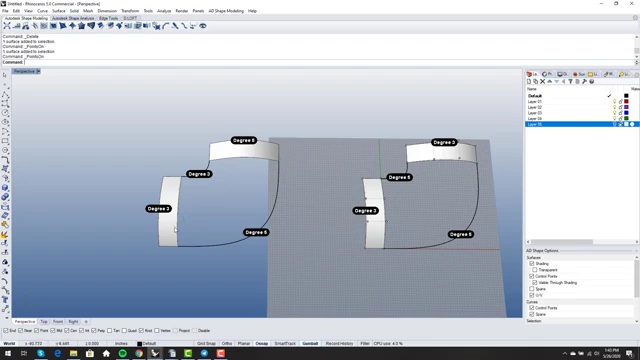Viewport: 640px width, 360px height.
Task: Change Layer 01 red color swatch
Action: [x=626, y=102]
